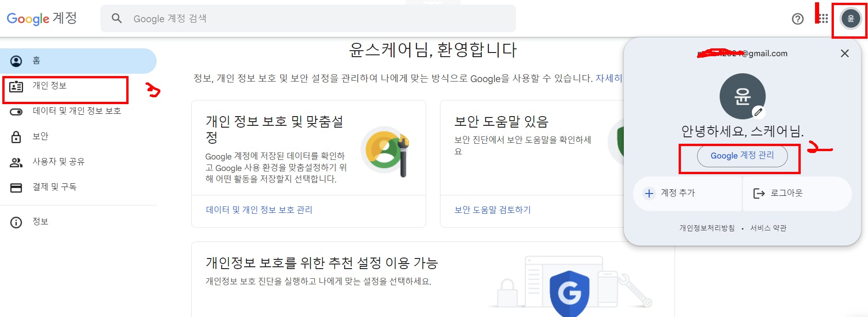Open 데이터 및 개인 정보 보호 관리 link

click(x=259, y=210)
